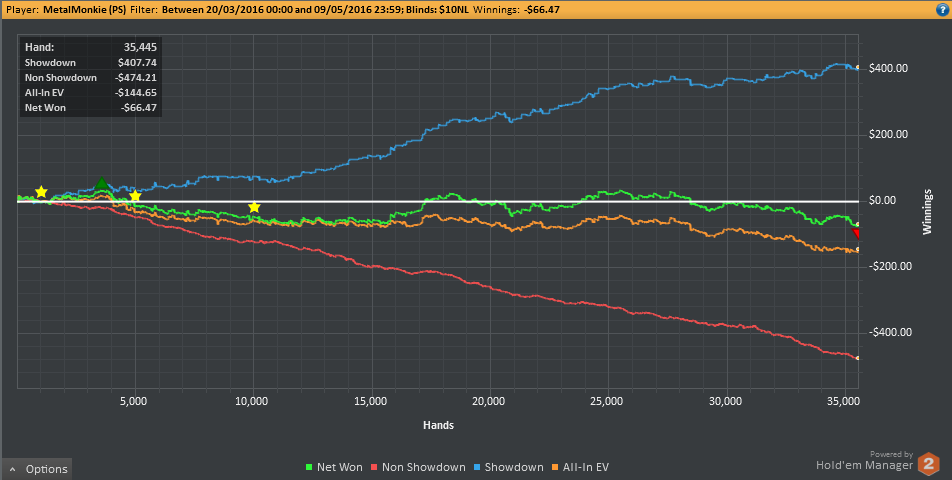This screenshot has width=952, height=480.
Task: Select the Showdown $407.74 value in stats box
Action: [x=138, y=63]
